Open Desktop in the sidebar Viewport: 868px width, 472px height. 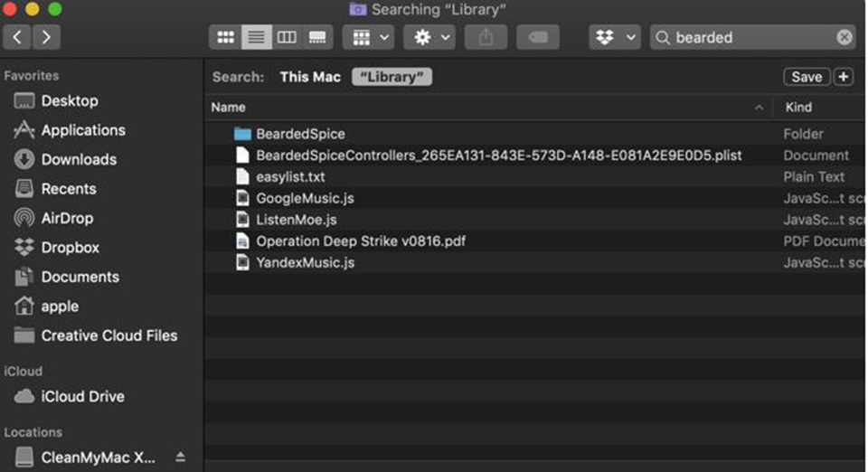[x=70, y=100]
